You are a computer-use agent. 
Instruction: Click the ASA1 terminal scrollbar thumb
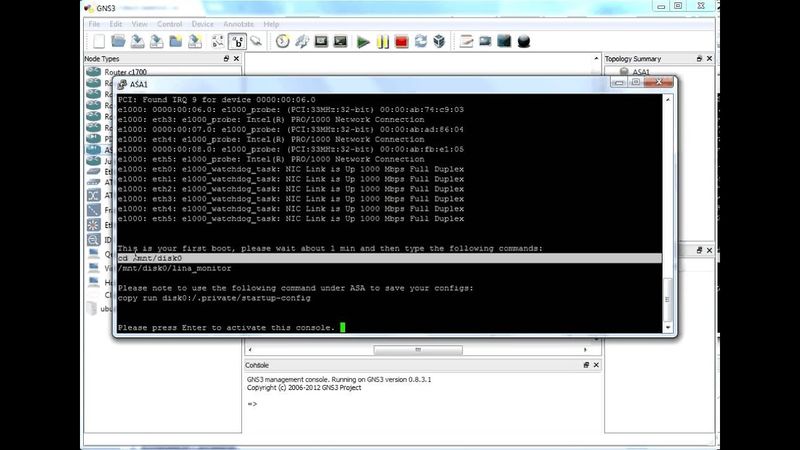(x=667, y=299)
